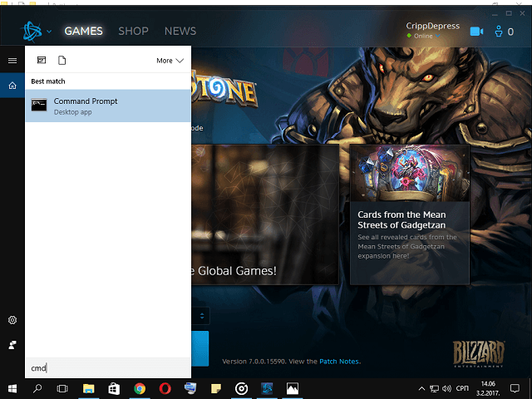The image size is (532, 399).
Task: Minimize the Battle.net window
Action: [495, 14]
